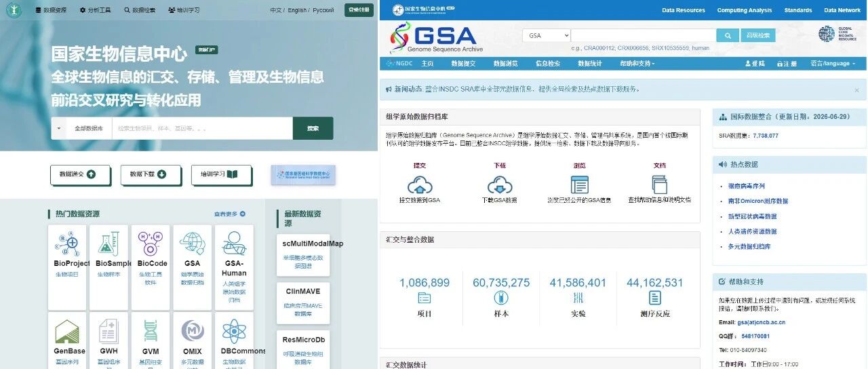Focus the GSA accession search field
868x369 pixels.
coord(644,35)
